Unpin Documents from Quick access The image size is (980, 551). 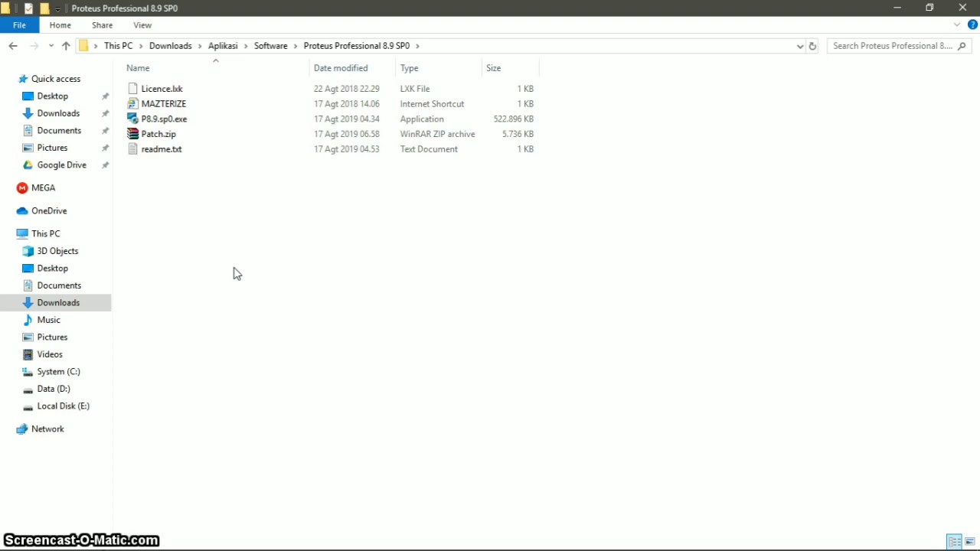106,131
